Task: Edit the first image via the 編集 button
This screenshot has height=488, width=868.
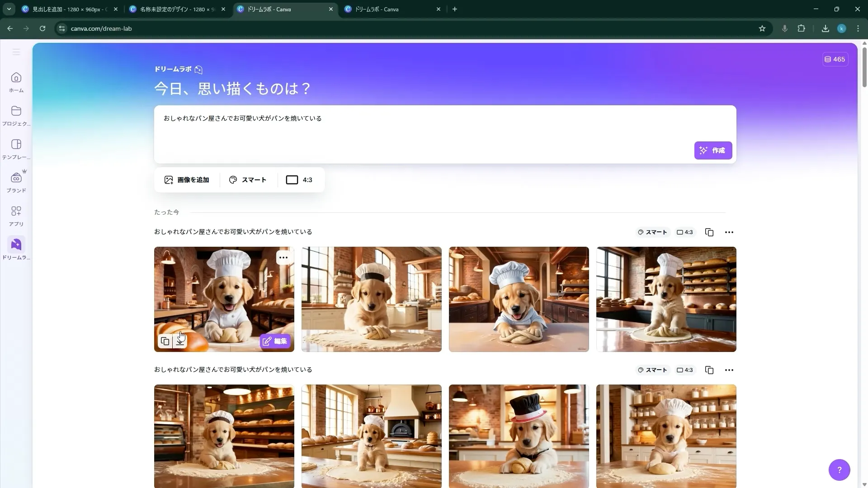Action: [274, 341]
